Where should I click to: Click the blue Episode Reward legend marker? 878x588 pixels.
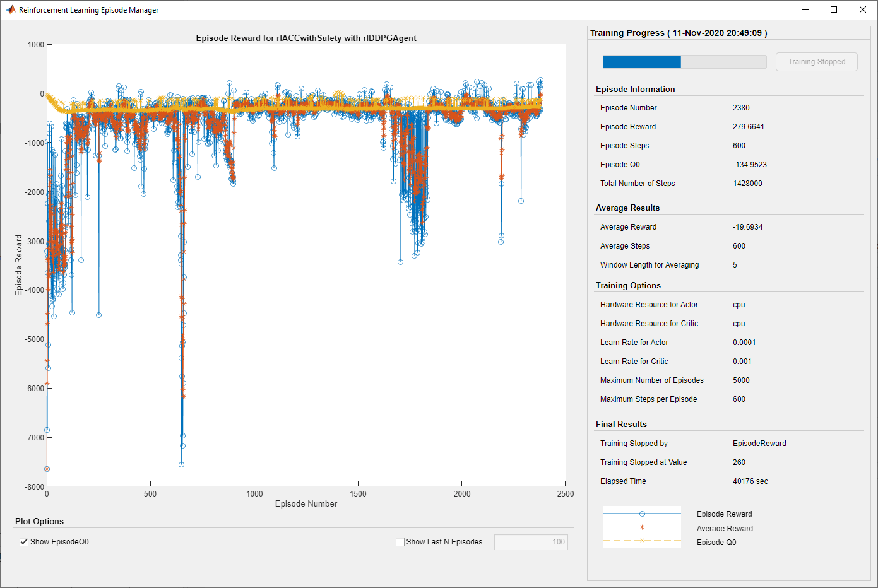[x=642, y=514]
